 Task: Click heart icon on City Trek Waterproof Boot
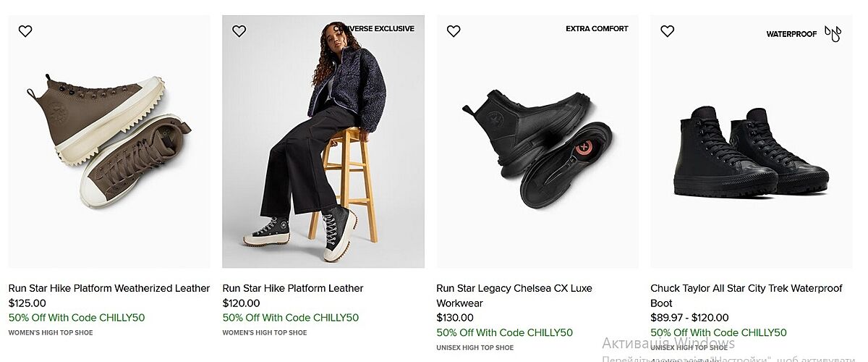[x=668, y=31]
